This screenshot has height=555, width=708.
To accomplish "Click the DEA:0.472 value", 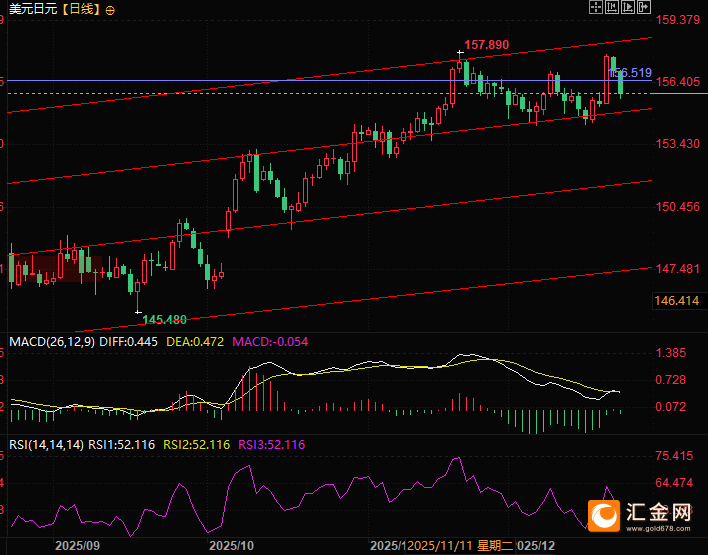I will tap(195, 342).
